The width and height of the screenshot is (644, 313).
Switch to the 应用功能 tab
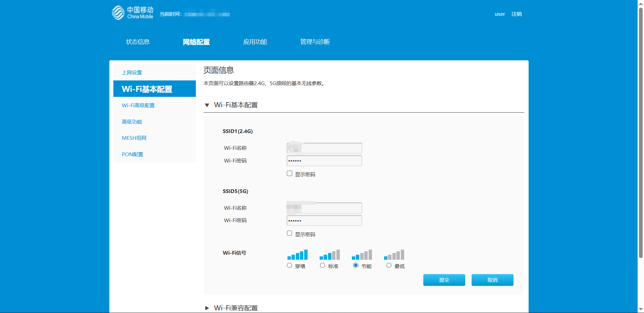point(255,42)
